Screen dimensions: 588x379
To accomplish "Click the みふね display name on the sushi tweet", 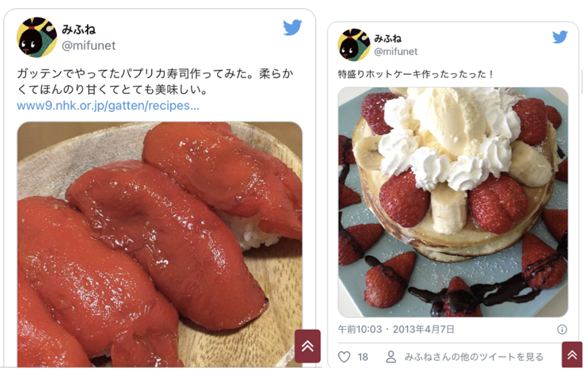I will pyautogui.click(x=79, y=29).
